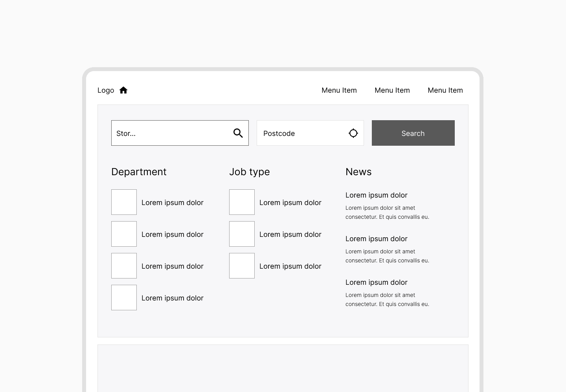Open the third News article headline
The image size is (566, 392).
[376, 282]
